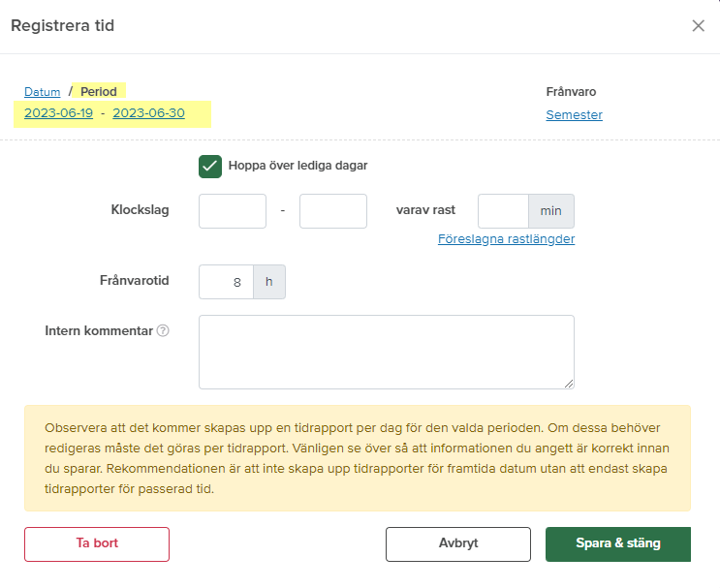Open the end date 2023-06-30
The width and height of the screenshot is (720, 588).
(148, 113)
